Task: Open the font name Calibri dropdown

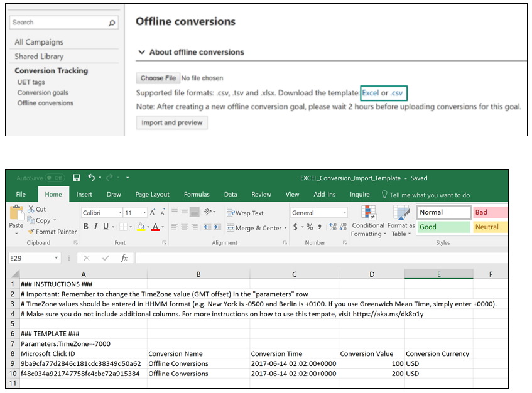Action: click(120, 213)
